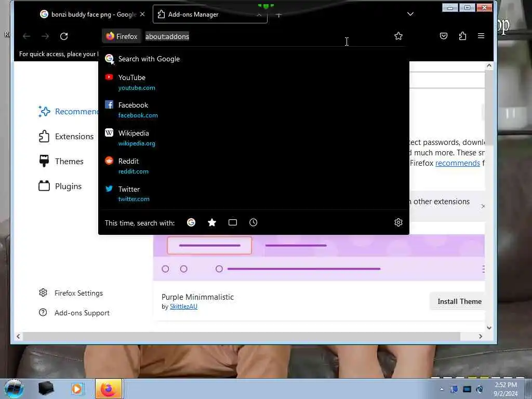
Task: Click the vertical scrollbar up arrow
Action: (x=489, y=65)
